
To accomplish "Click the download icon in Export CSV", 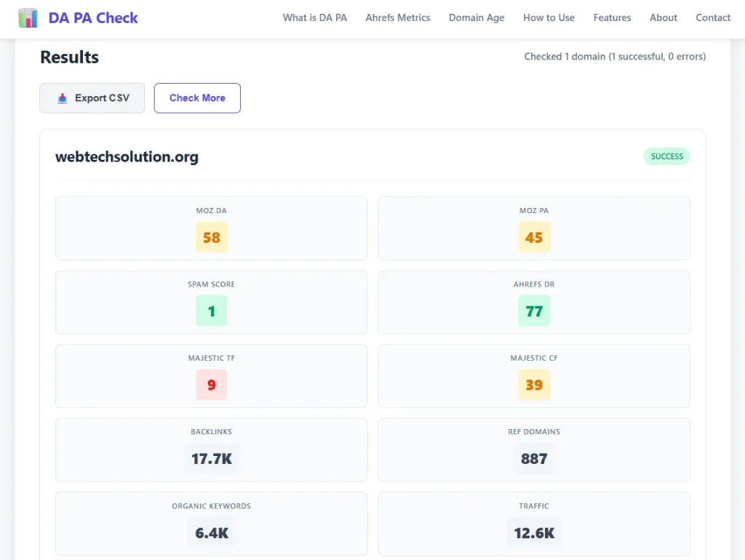I will tap(63, 98).
